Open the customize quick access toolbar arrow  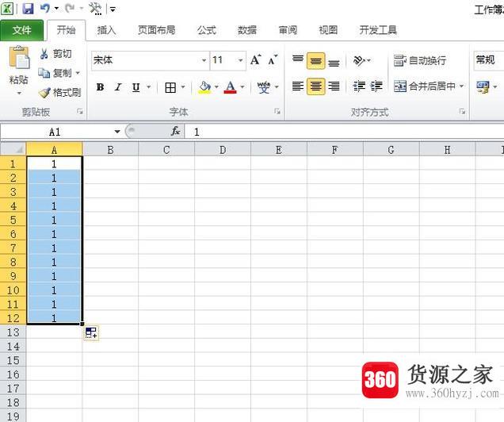(113, 9)
